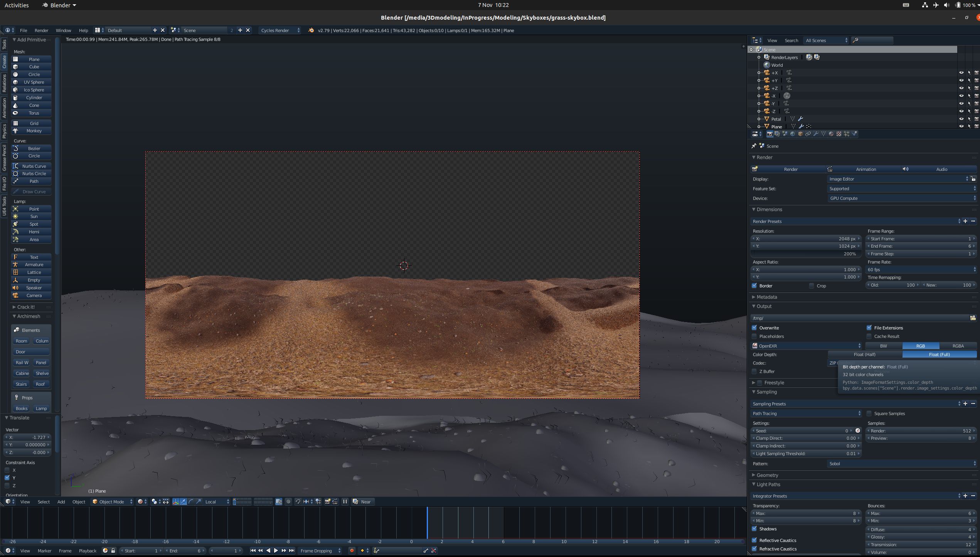Open the Render menu in the info header
This screenshot has height=557, width=980.
tap(41, 30)
